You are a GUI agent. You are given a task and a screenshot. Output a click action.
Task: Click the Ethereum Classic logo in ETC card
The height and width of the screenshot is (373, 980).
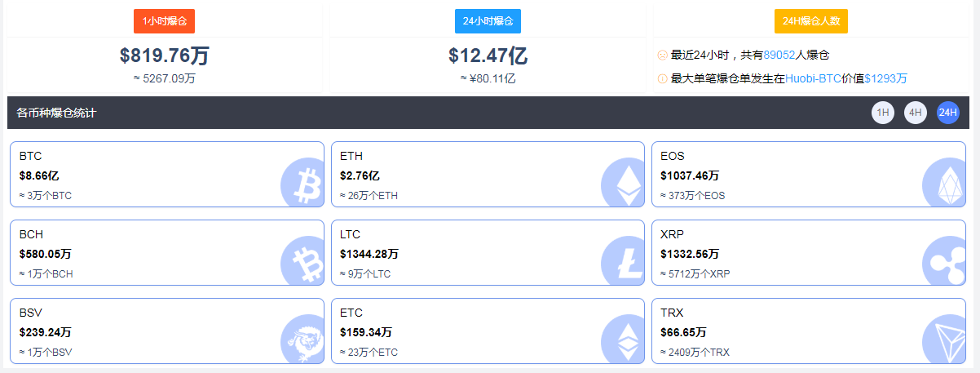point(623,340)
